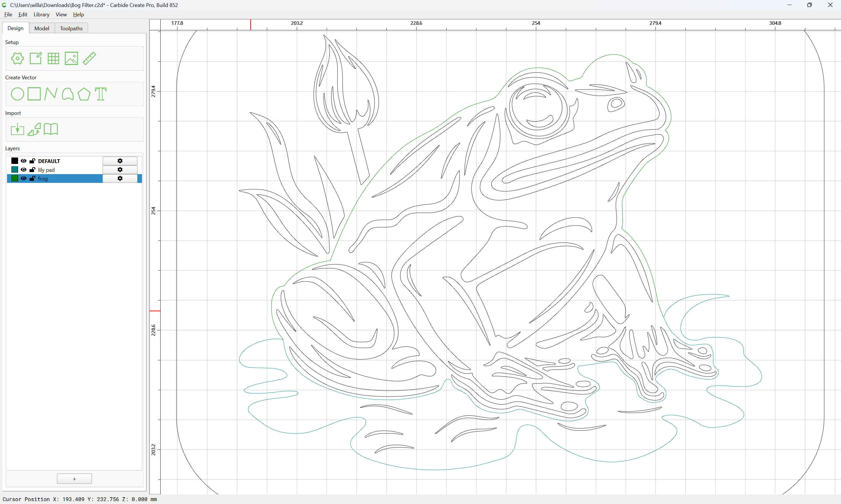Viewport: 841px width, 504px height.
Task: Open settings for the lily pad layer
Action: click(120, 169)
